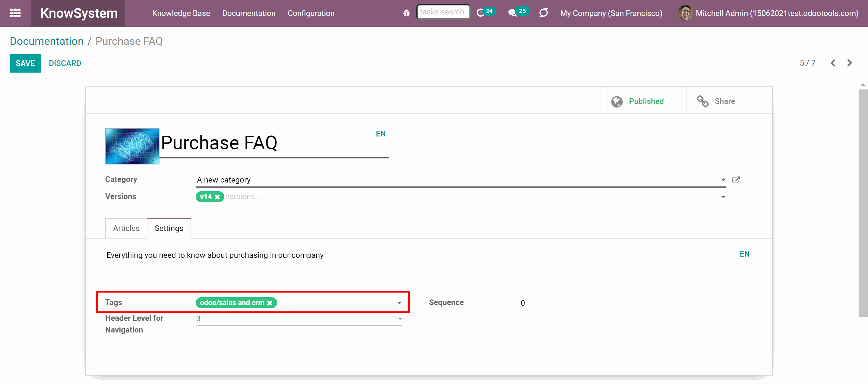
Task: Expand the Category dropdown arrow
Action: tap(723, 180)
